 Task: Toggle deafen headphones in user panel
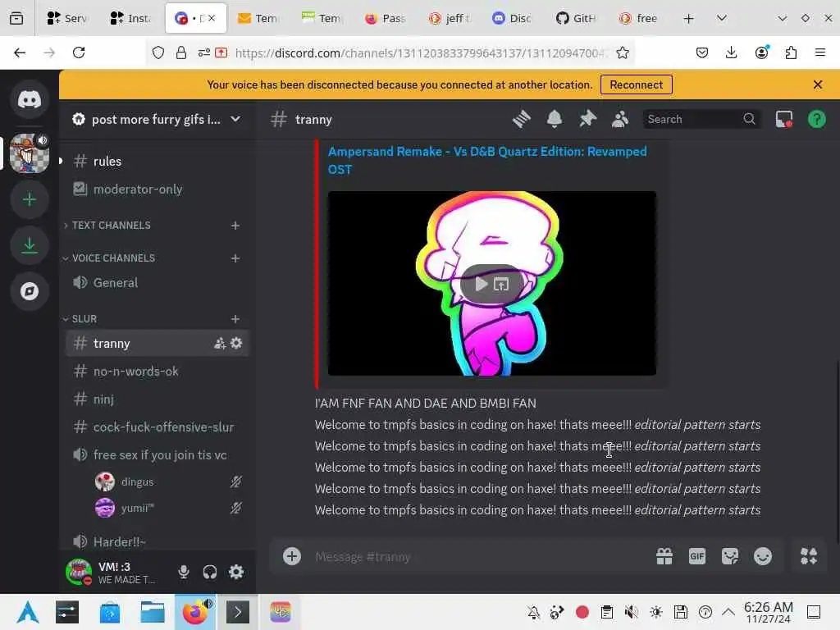click(x=209, y=572)
